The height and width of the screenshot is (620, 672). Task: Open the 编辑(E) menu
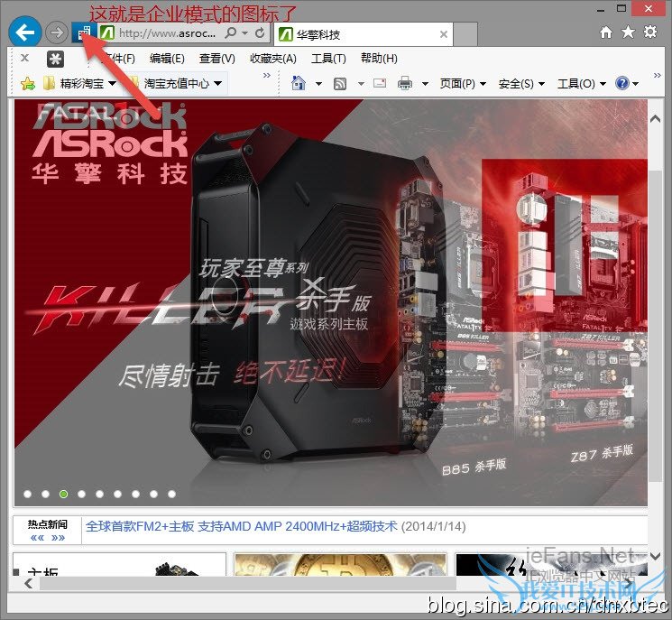coord(167,59)
